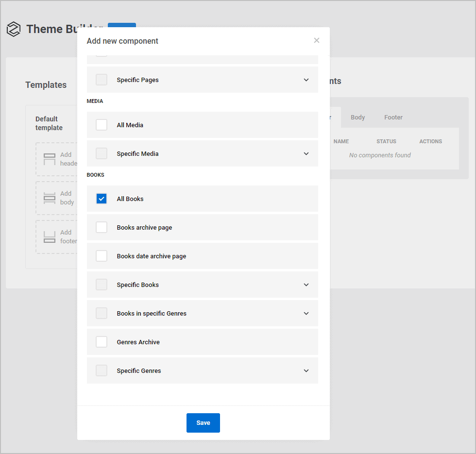The image size is (476, 454).
Task: Click the Default template title
Action: tap(49, 123)
